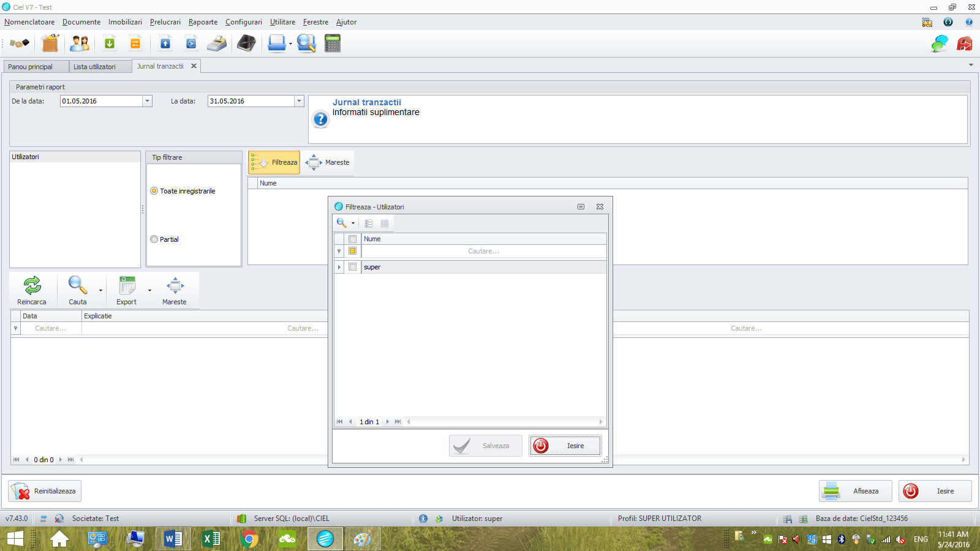Open the De la data dropdown arrow
This screenshot has height=551, width=980.
(x=147, y=101)
